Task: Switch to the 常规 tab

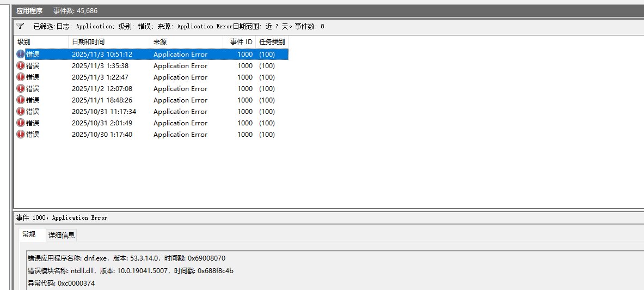Action: (x=29, y=234)
